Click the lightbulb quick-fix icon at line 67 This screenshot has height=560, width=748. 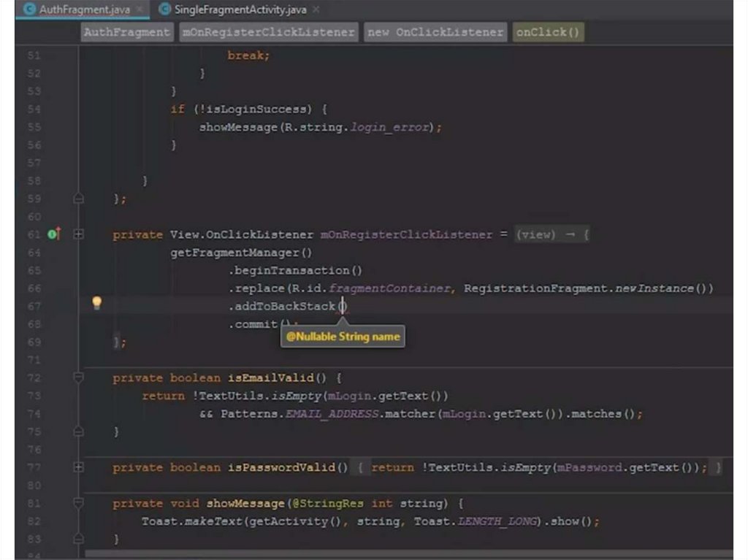[x=96, y=303]
